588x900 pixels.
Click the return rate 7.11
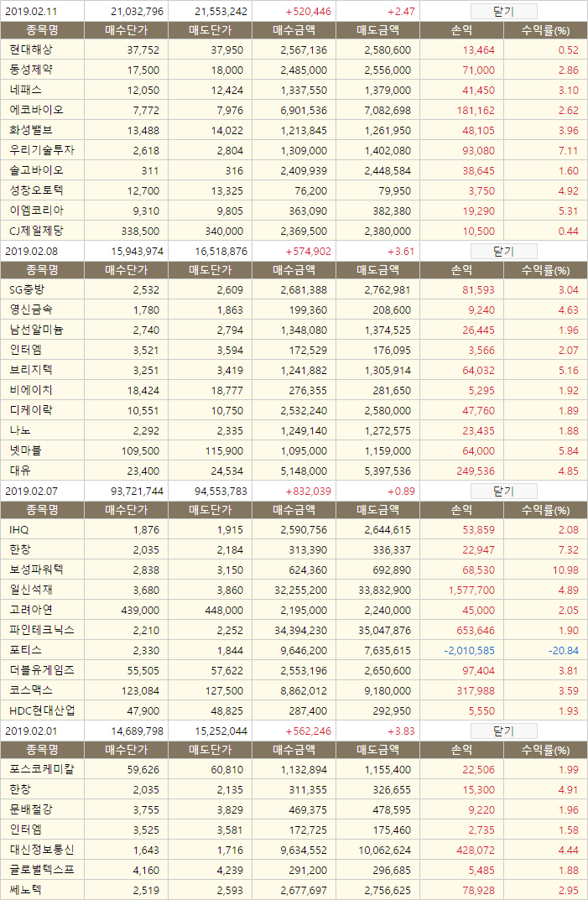coord(569,151)
